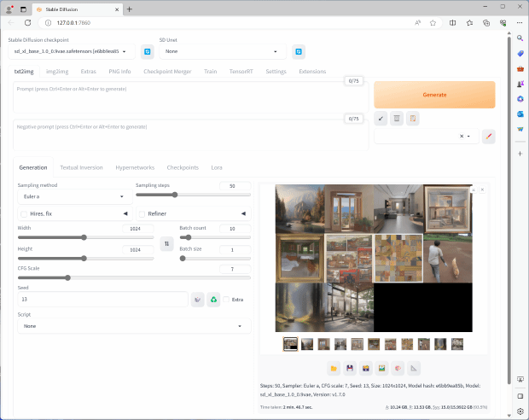Image resolution: width=529 pixels, height=420 pixels.
Task: Go to the Settings tab
Action: [276, 71]
